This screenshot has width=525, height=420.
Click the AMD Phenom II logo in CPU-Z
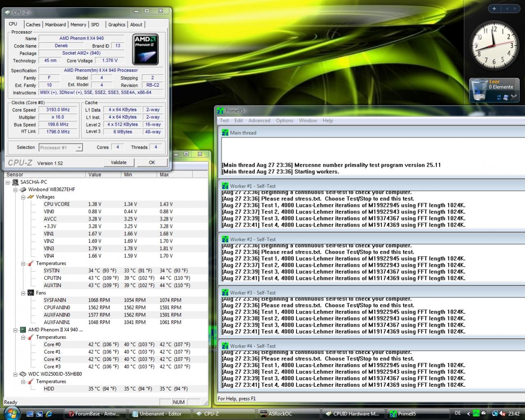point(146,50)
